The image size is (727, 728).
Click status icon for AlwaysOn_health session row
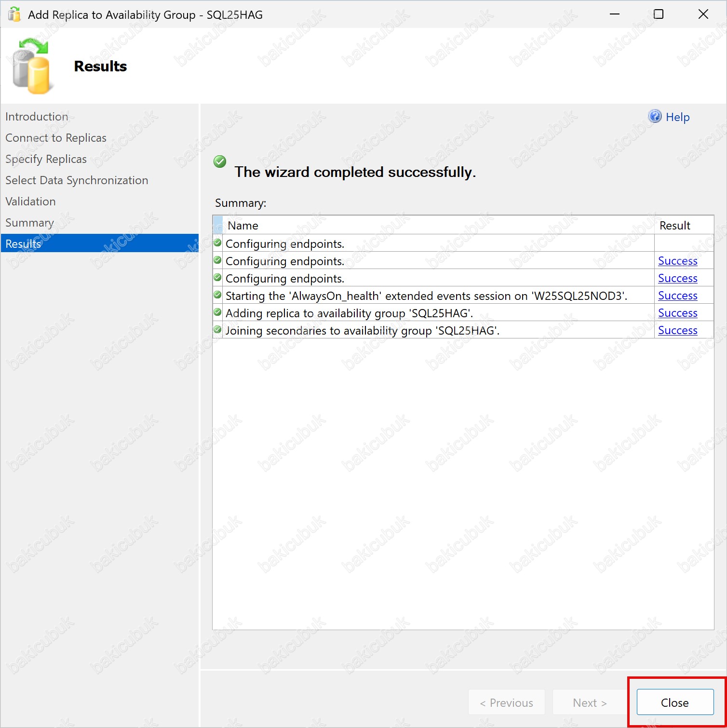click(x=217, y=295)
